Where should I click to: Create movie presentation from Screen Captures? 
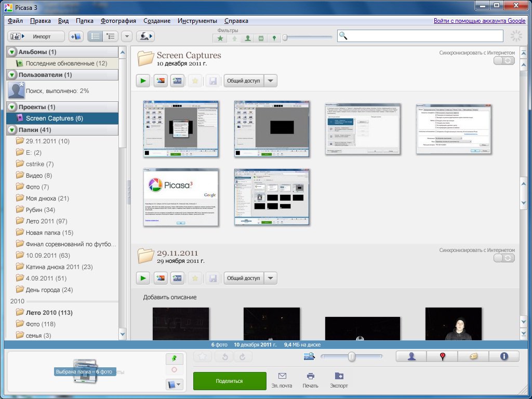(x=178, y=81)
